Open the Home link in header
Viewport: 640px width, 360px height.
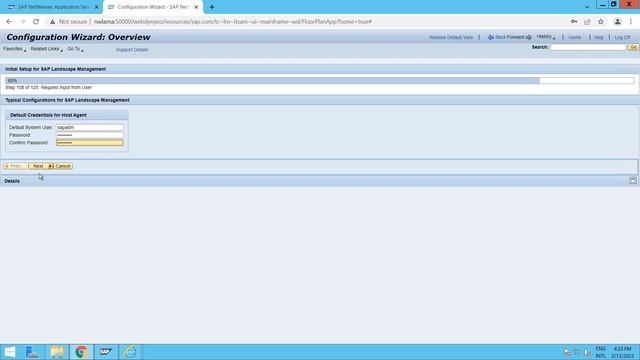[575, 37]
